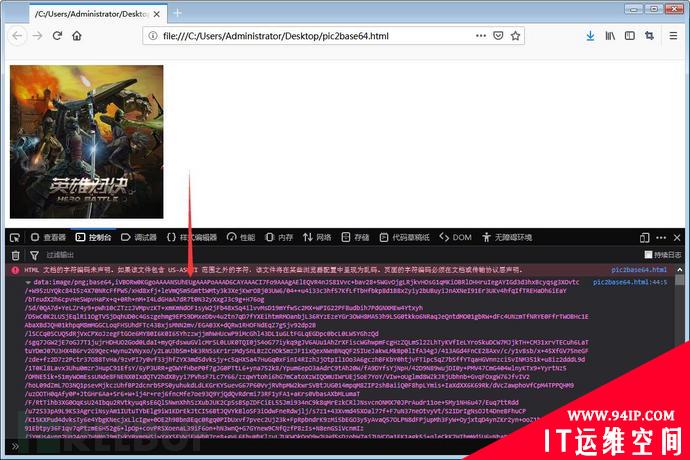Toggle devtools responsive design mode icon

[645, 238]
